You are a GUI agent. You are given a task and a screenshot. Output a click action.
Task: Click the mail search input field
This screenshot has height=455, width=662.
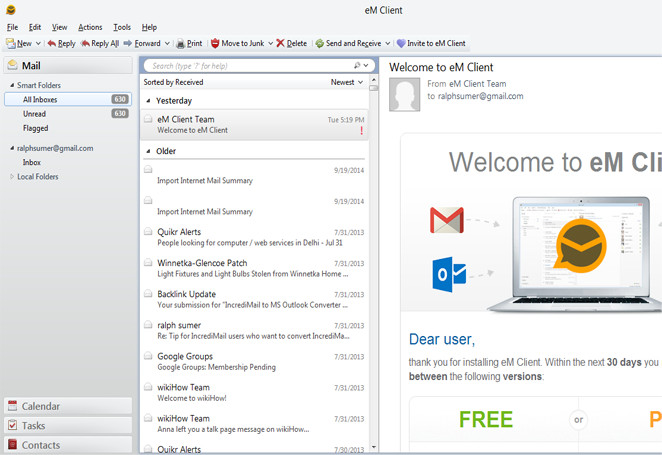pos(250,66)
